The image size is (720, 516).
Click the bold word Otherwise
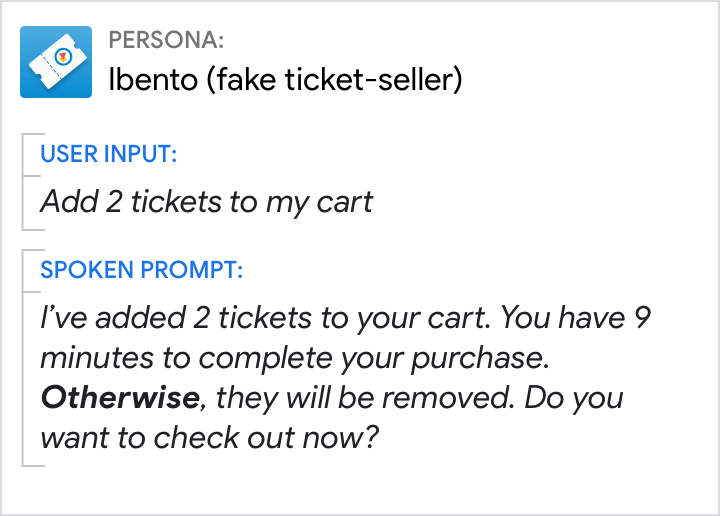(120, 397)
